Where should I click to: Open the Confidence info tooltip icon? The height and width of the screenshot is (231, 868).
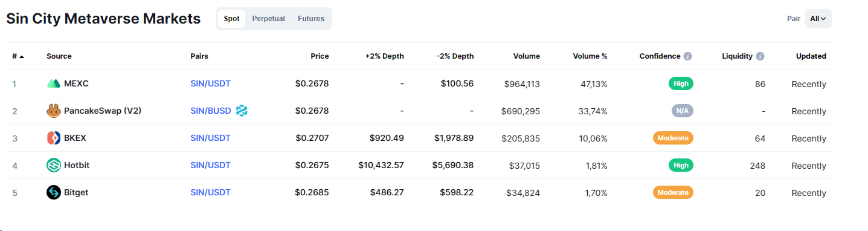pos(687,56)
